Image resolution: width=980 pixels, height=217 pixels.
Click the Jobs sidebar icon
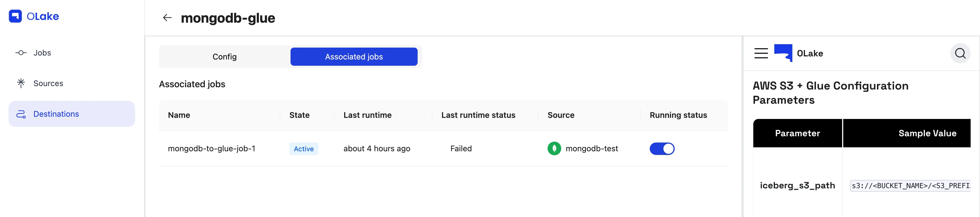tap(21, 53)
